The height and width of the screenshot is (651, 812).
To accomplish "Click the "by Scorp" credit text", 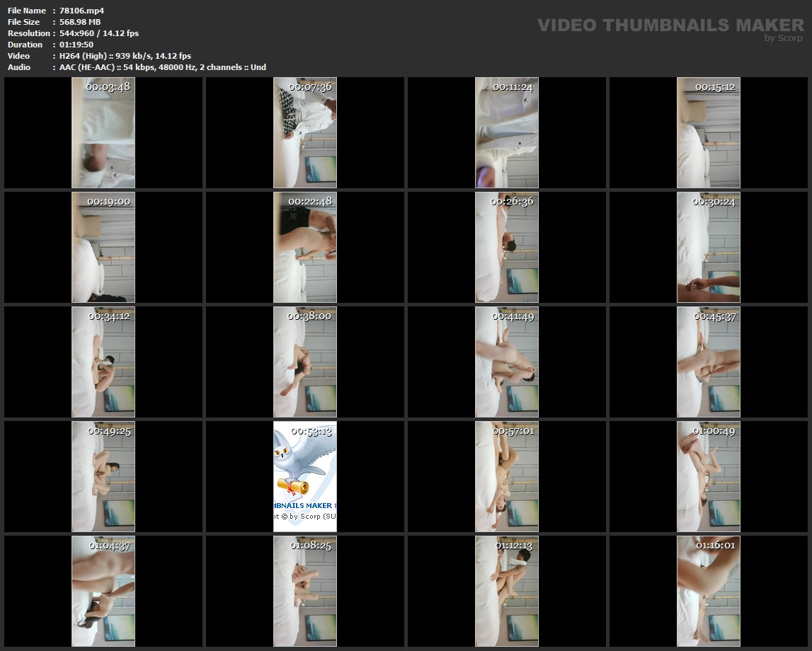I will 783,38.
